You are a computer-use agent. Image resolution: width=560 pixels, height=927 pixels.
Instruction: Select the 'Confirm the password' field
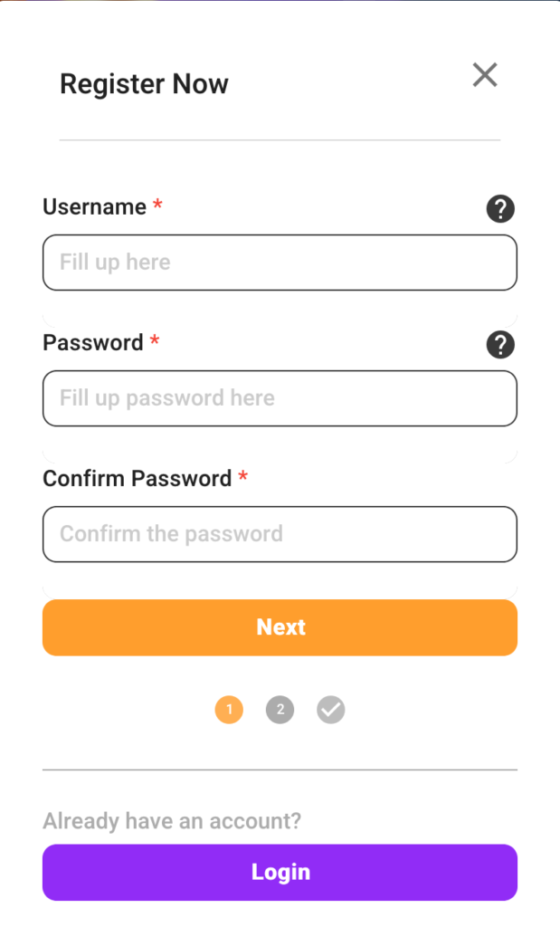point(280,534)
